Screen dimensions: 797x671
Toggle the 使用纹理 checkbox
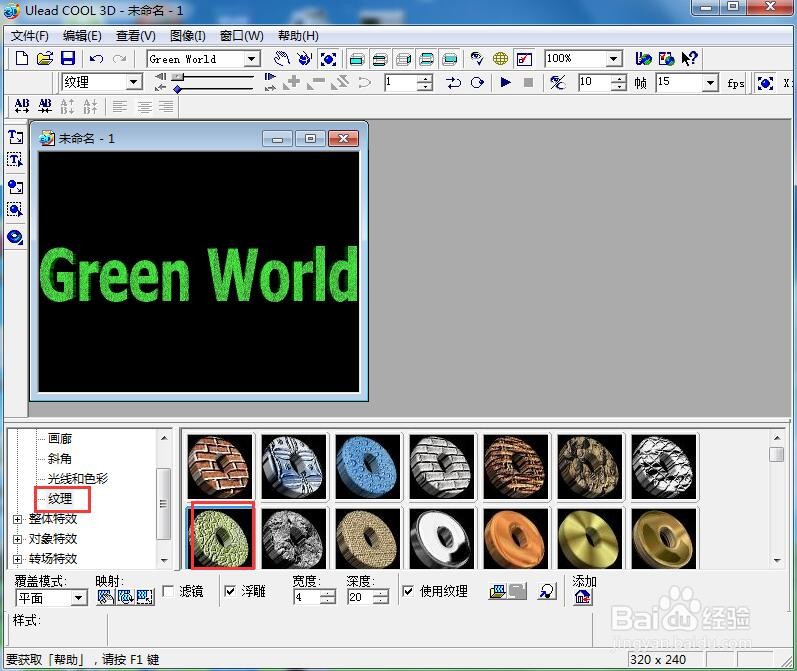pyautogui.click(x=408, y=591)
